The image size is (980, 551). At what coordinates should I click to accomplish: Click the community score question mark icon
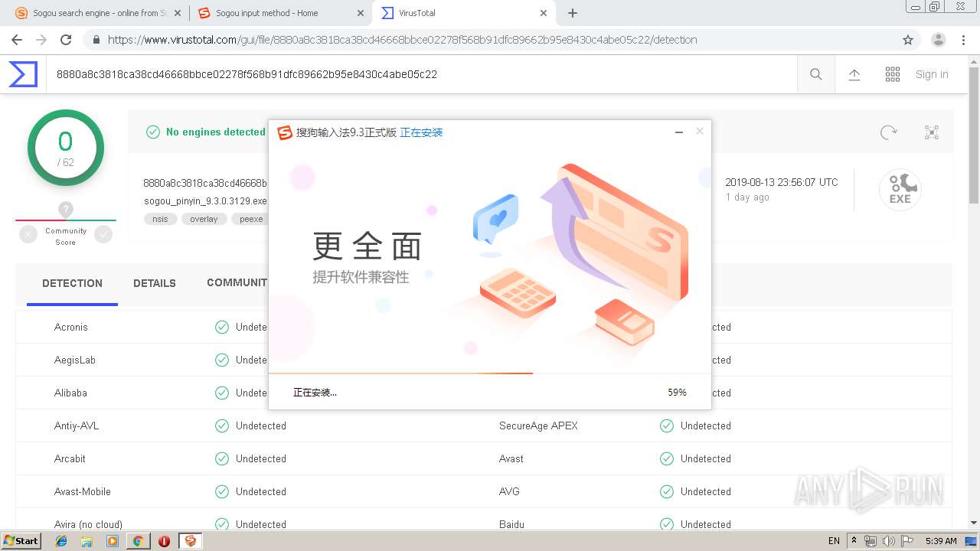[66, 210]
